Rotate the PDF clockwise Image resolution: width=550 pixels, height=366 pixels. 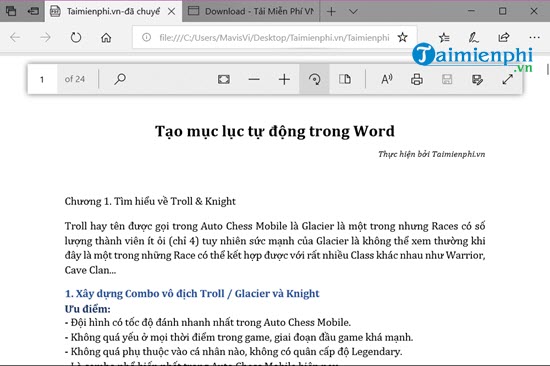(x=314, y=79)
